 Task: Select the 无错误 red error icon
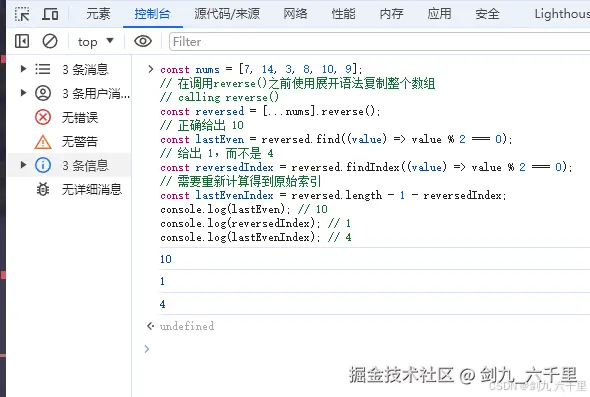[x=43, y=117]
